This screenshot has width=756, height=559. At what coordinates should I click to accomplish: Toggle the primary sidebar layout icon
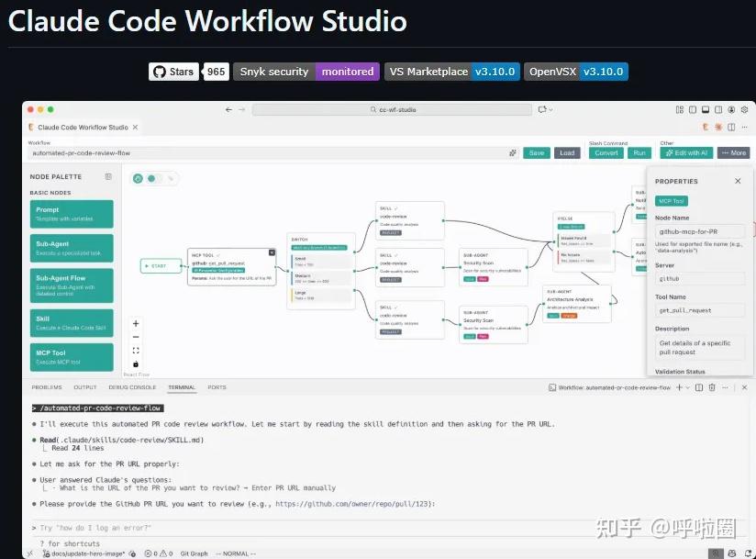pyautogui.click(x=693, y=110)
